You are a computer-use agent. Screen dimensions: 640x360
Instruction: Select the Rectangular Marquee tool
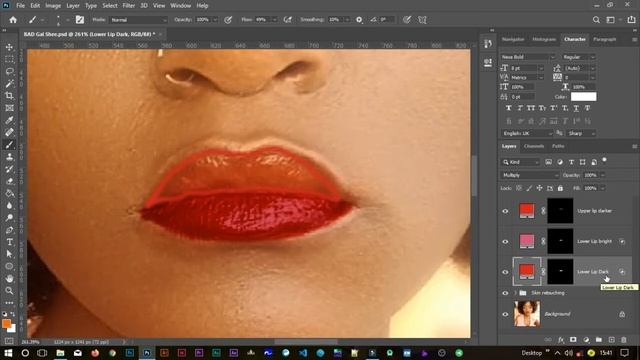pyautogui.click(x=9, y=60)
